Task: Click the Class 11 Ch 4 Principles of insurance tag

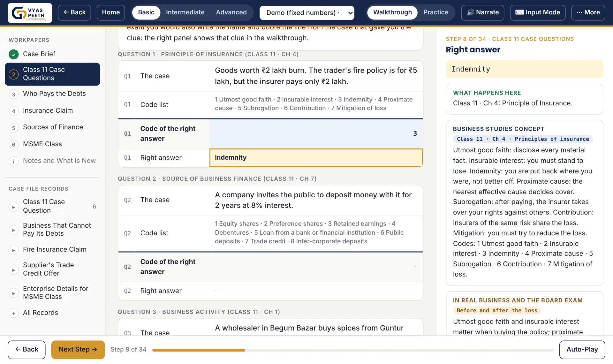Action: [523, 139]
